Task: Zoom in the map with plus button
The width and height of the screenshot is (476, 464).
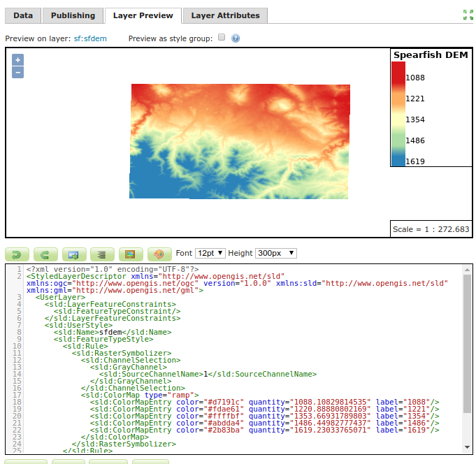Action: (x=18, y=60)
